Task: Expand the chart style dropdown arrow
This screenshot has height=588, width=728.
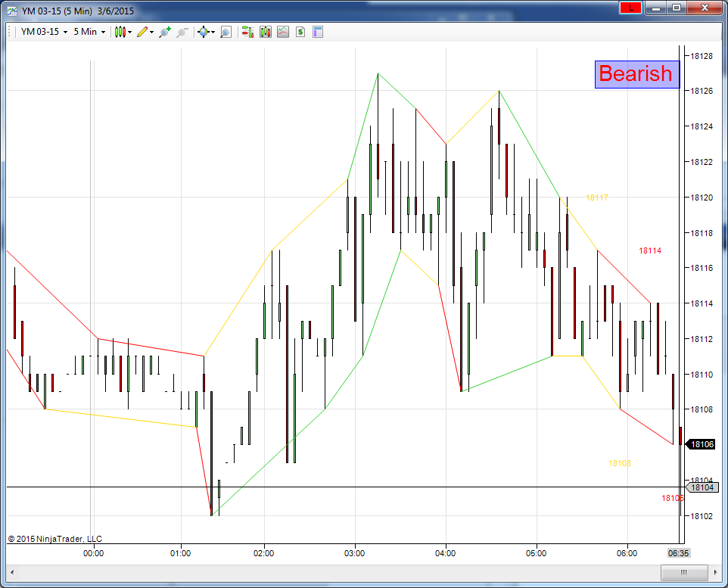Action: coord(130,32)
